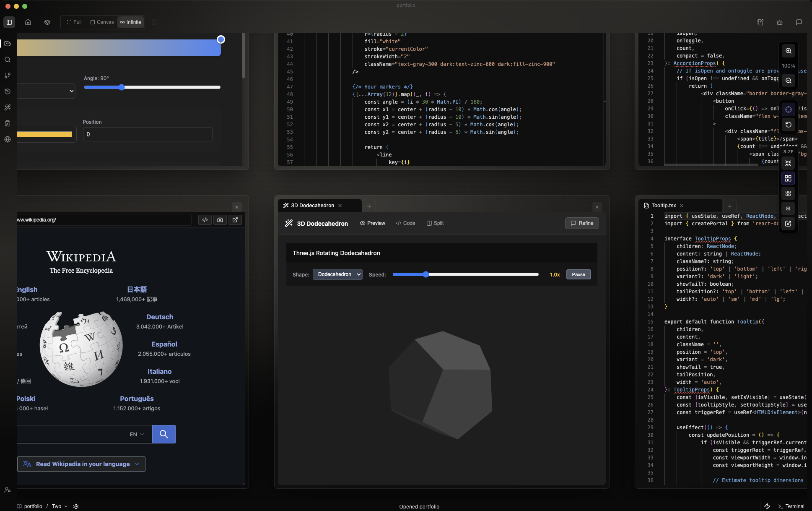Open the Shape Dodecahedron dropdown

click(x=337, y=274)
